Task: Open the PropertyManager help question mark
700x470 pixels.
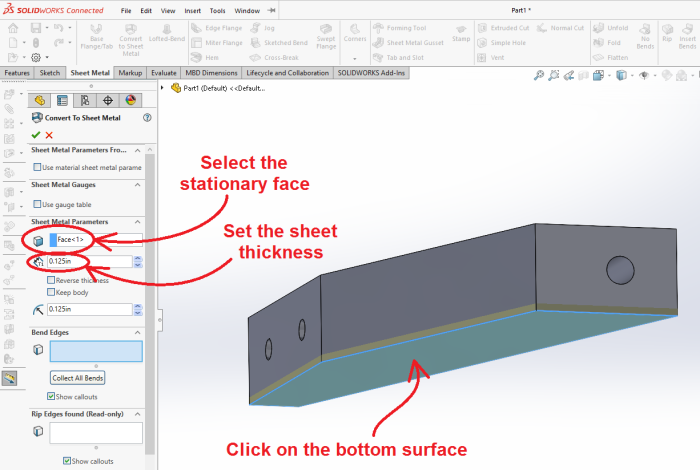Action: [x=147, y=117]
